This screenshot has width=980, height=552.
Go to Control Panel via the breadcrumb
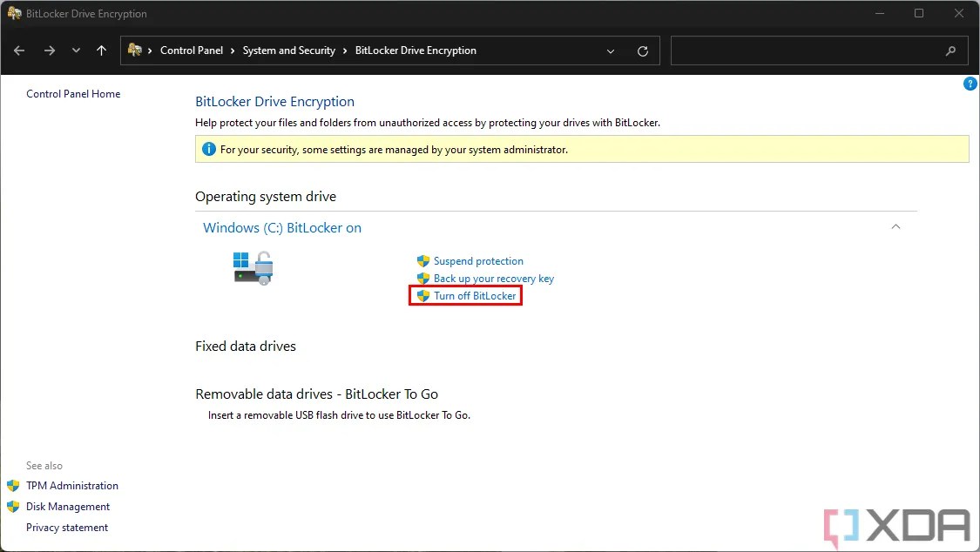(192, 50)
